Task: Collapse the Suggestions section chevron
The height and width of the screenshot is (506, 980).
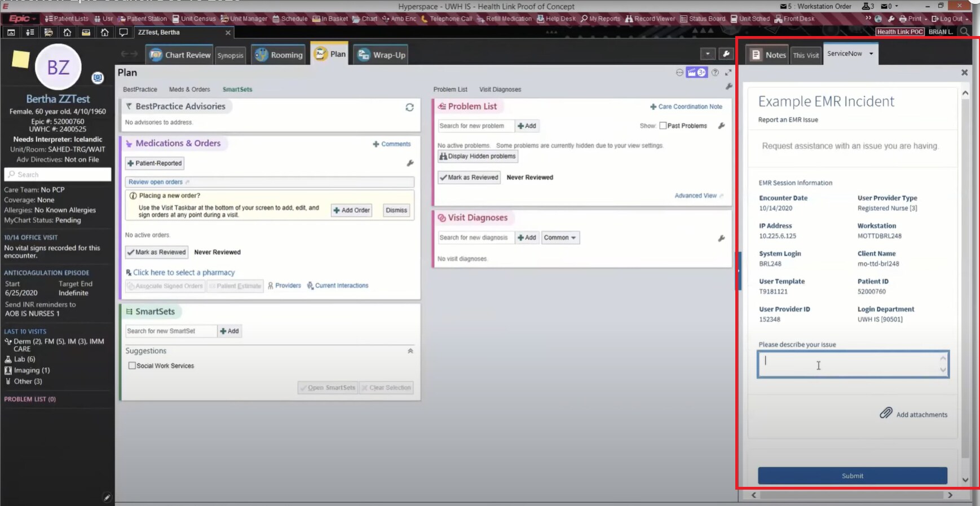Action: point(410,351)
